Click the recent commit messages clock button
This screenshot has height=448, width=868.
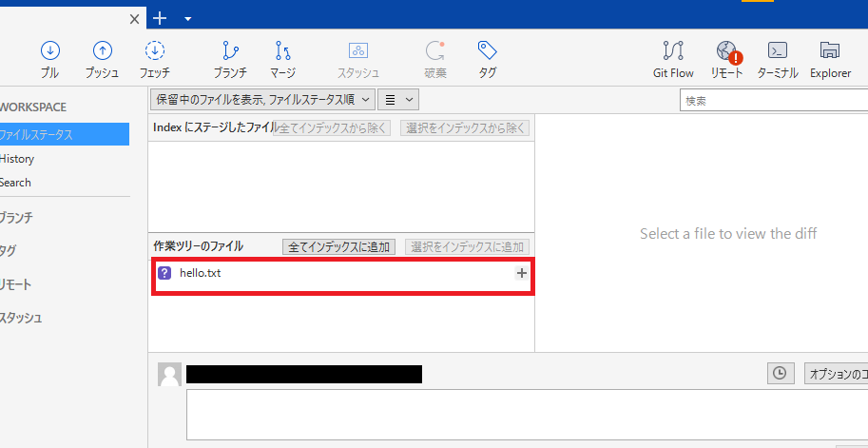[x=780, y=374]
